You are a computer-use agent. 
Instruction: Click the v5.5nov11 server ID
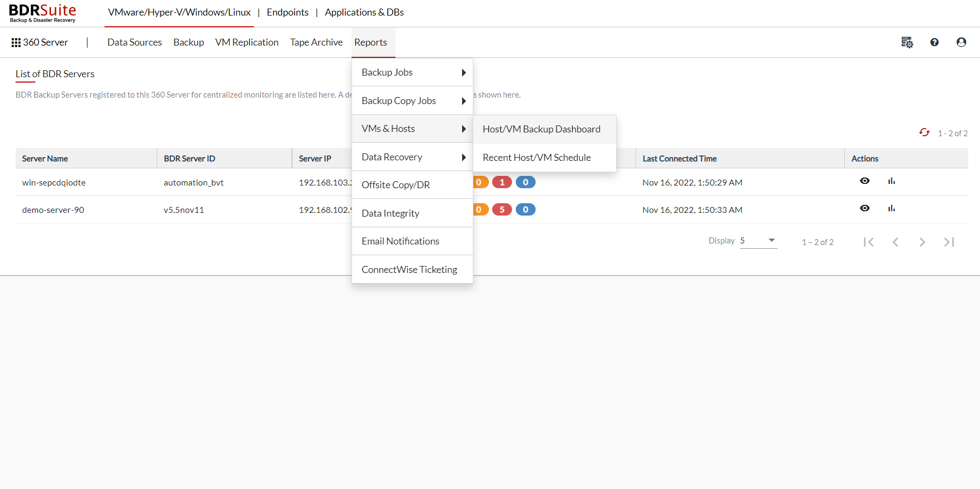coord(184,210)
